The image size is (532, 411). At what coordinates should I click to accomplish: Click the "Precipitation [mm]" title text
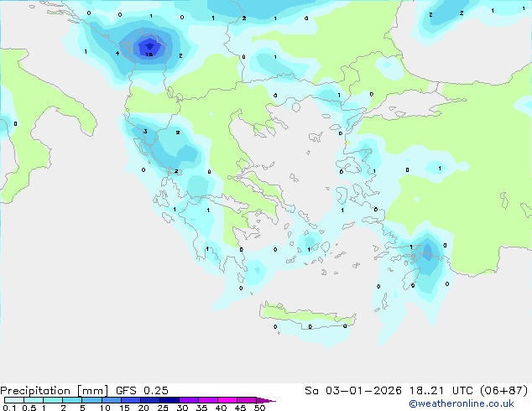[54, 391]
